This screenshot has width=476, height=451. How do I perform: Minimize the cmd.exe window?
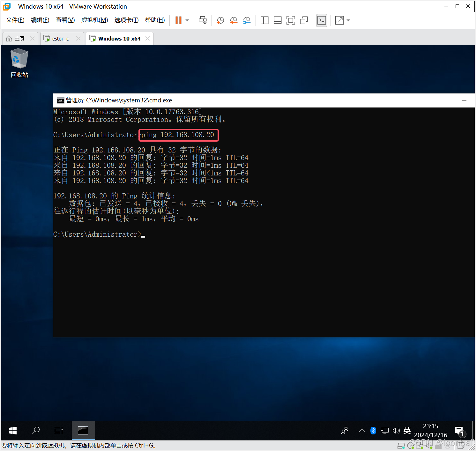[464, 100]
